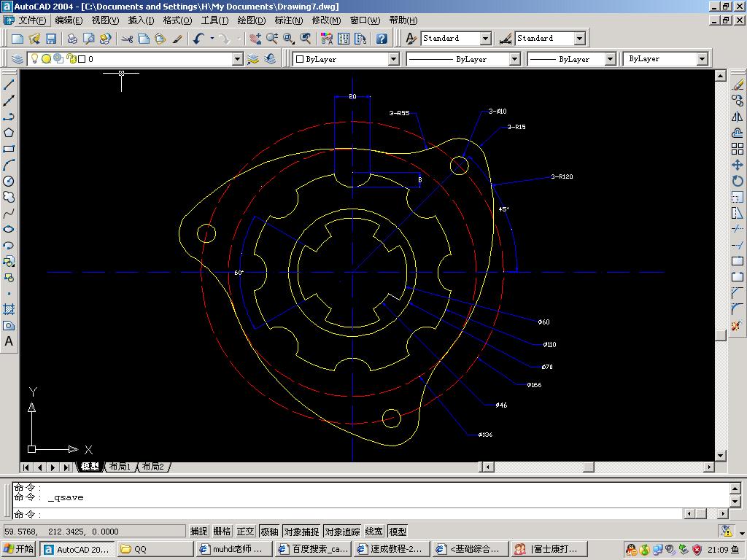747x560 pixels.
Task: Click the Explode modify tool
Action: click(x=738, y=326)
